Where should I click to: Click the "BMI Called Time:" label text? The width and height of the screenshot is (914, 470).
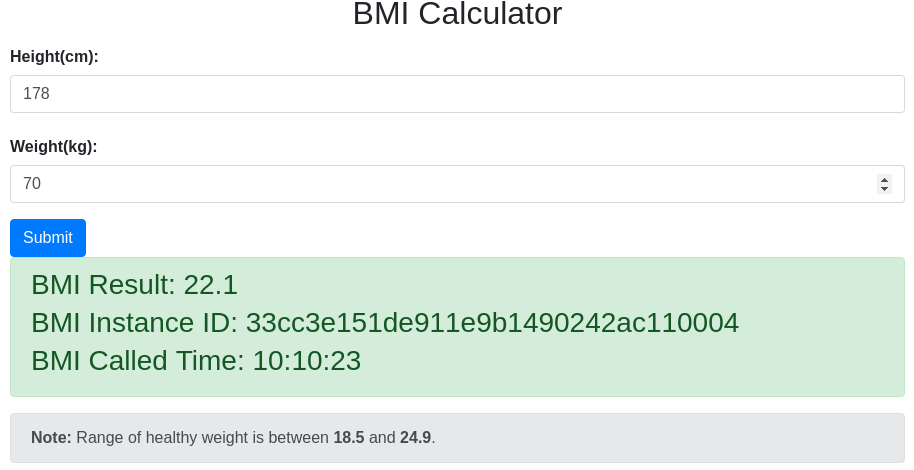pos(138,361)
